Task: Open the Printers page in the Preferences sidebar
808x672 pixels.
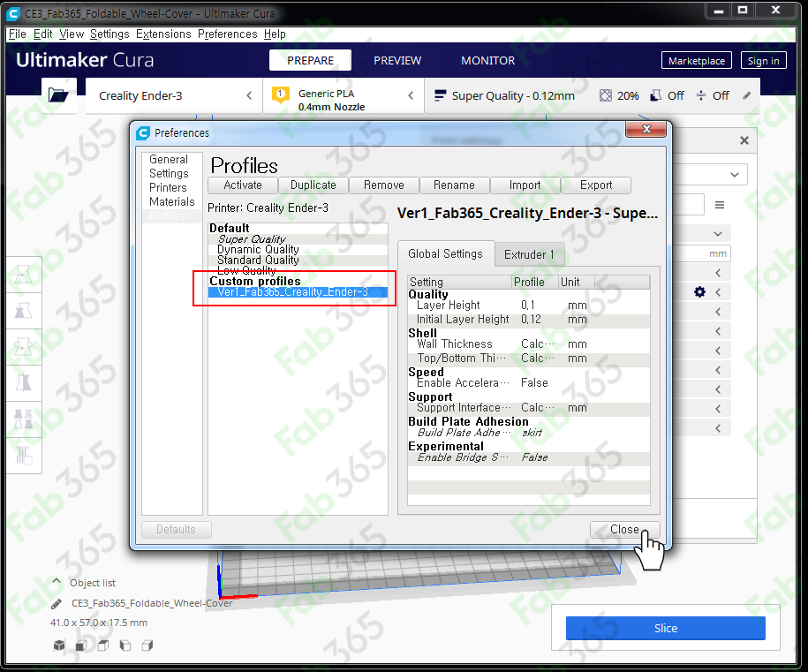Action: coord(168,187)
